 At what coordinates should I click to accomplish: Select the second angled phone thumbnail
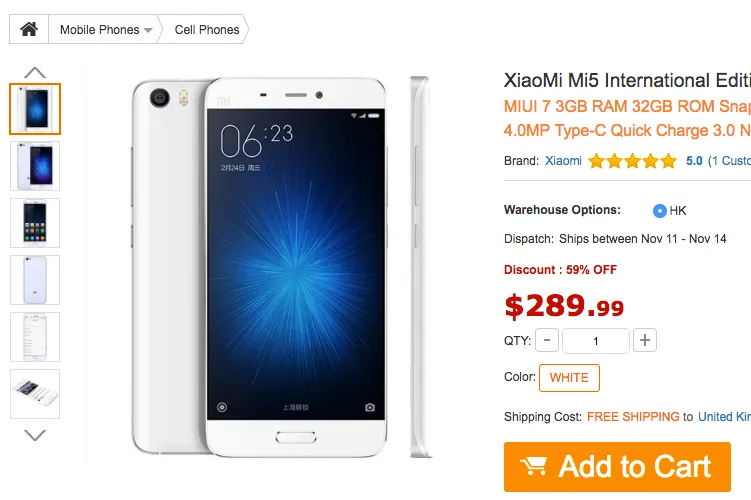(35, 166)
